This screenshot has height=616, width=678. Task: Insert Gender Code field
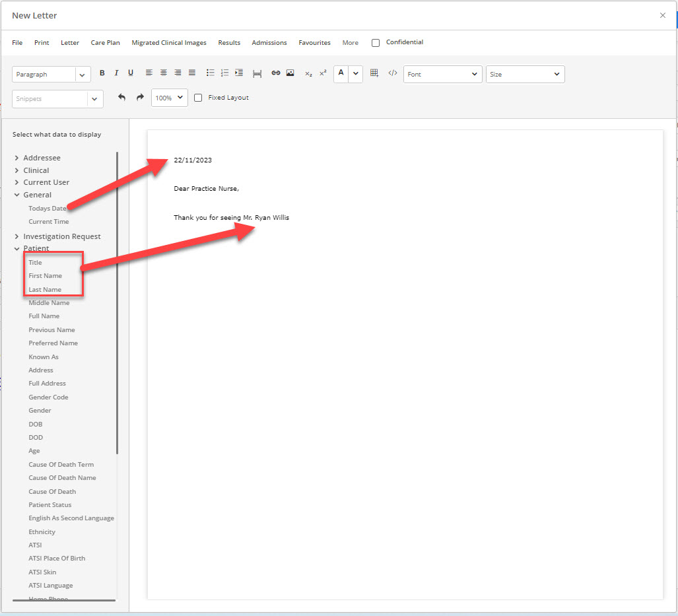[x=48, y=397]
